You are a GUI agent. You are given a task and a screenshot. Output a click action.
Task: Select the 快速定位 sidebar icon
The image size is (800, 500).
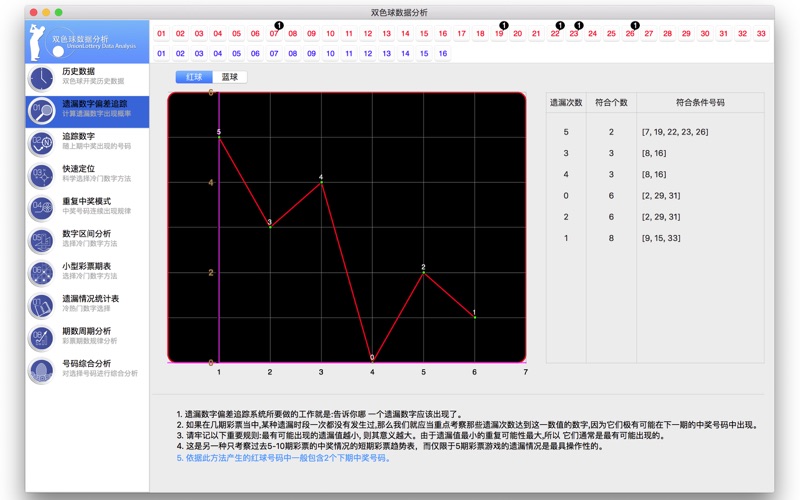coord(41,176)
